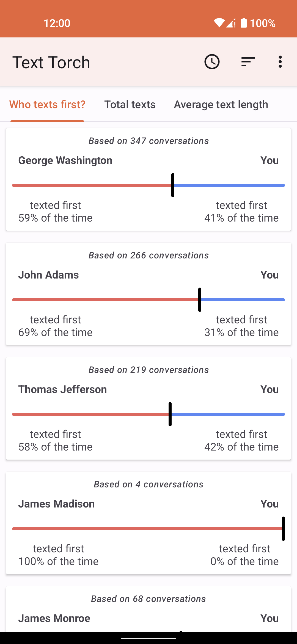The width and height of the screenshot is (297, 644).
Task: Tap the battery status icon
Action: (x=244, y=23)
